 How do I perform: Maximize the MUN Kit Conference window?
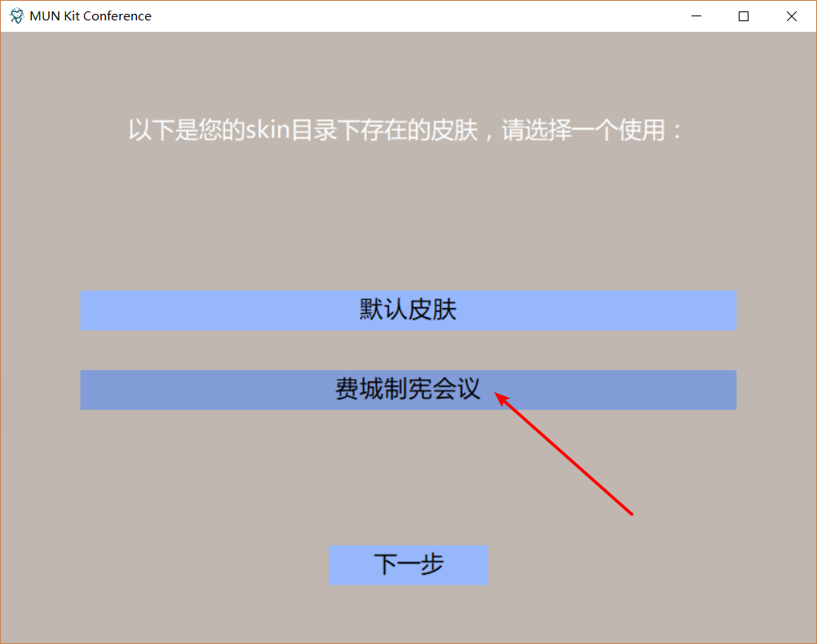743,15
